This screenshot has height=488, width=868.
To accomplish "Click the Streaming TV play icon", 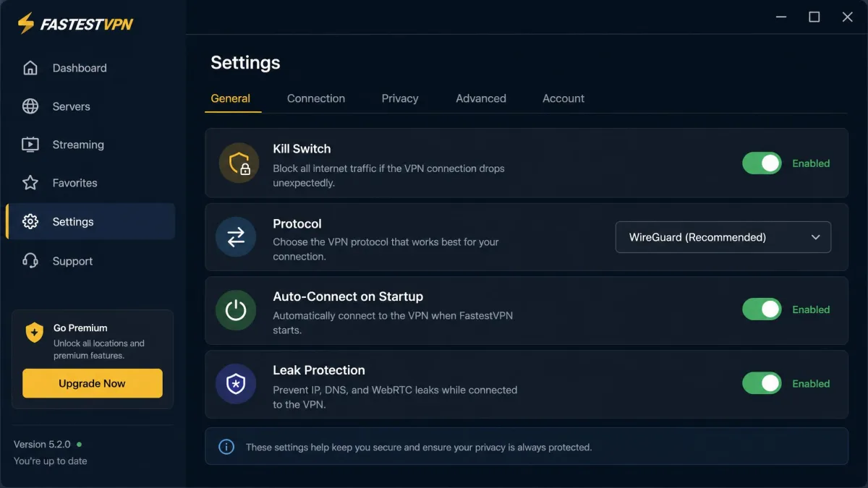I will (x=30, y=145).
